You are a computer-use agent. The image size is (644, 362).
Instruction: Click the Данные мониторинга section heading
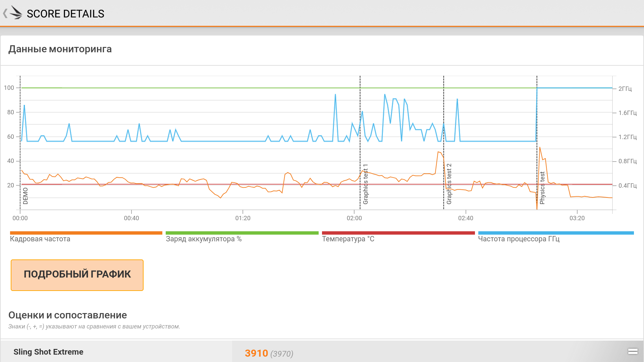click(x=60, y=49)
